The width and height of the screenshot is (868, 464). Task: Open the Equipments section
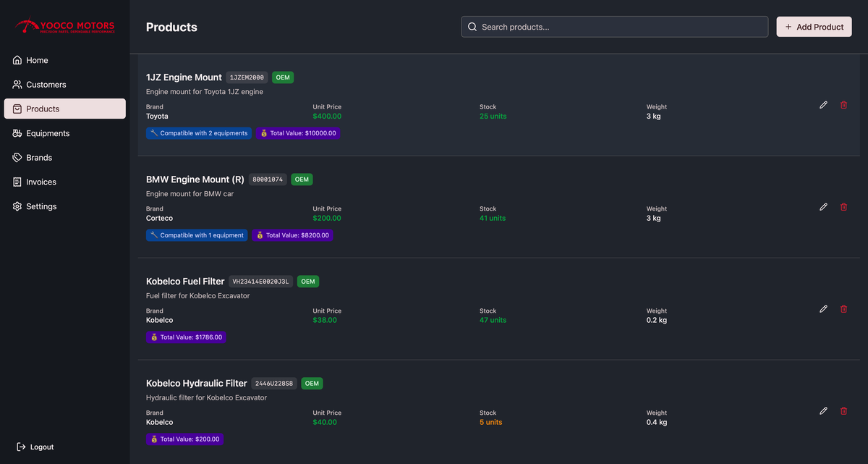[48, 133]
